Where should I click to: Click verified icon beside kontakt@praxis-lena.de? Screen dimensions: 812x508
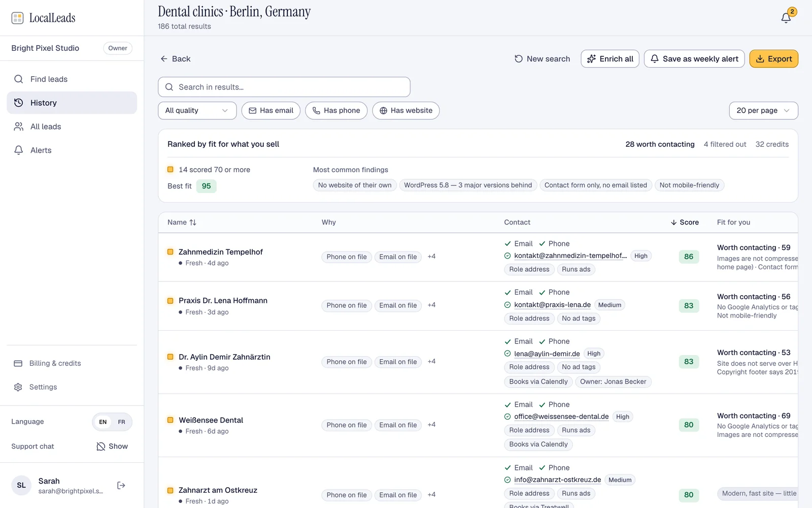click(x=507, y=305)
